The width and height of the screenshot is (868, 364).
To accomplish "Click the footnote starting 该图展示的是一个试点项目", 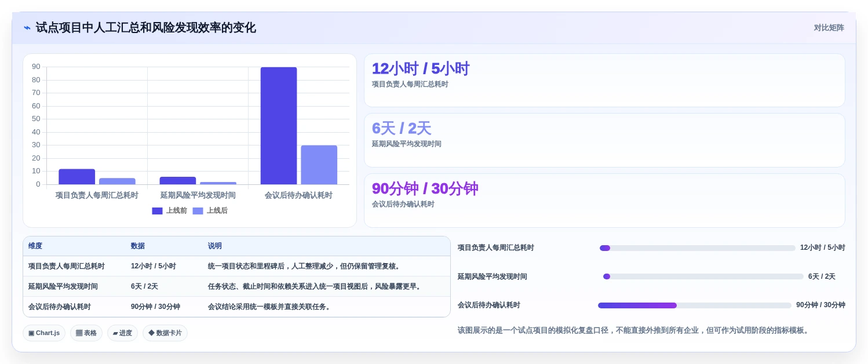I will (633, 330).
